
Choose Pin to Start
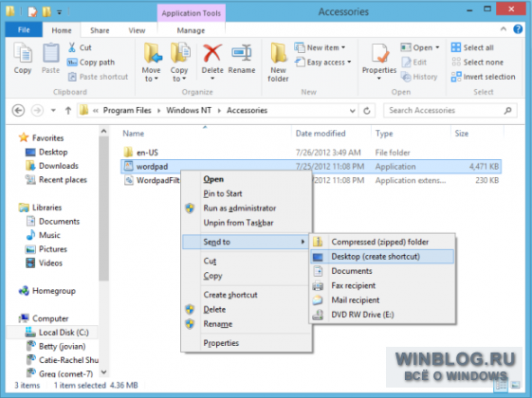click(247, 193)
